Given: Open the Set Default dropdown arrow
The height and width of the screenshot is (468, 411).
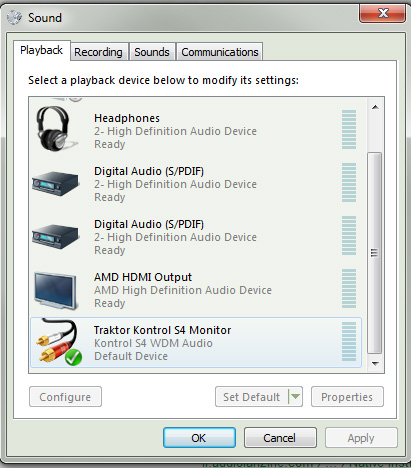Looking at the screenshot, I should 295,397.
